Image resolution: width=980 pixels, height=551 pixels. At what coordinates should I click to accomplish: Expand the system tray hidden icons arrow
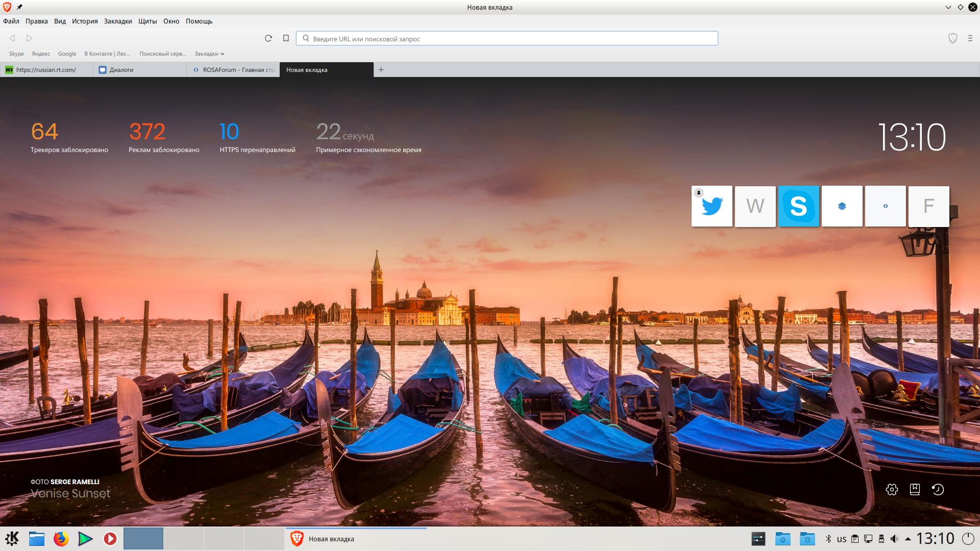click(908, 539)
